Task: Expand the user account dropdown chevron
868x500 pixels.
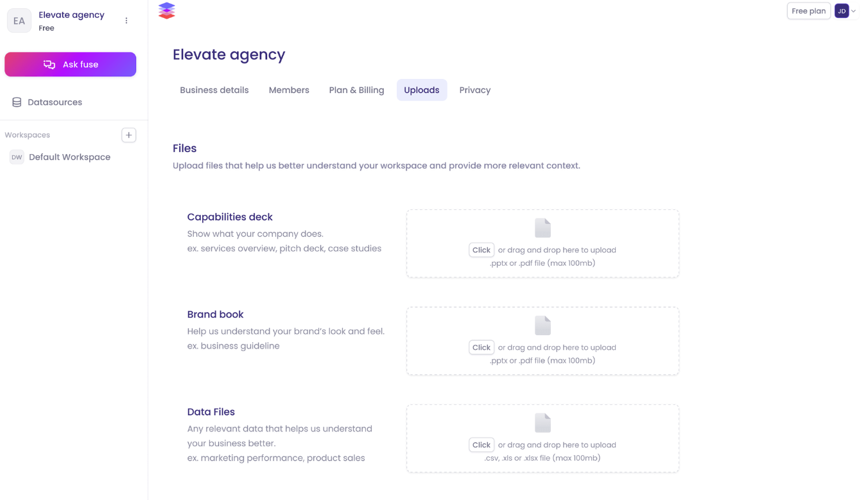Action: click(x=854, y=11)
